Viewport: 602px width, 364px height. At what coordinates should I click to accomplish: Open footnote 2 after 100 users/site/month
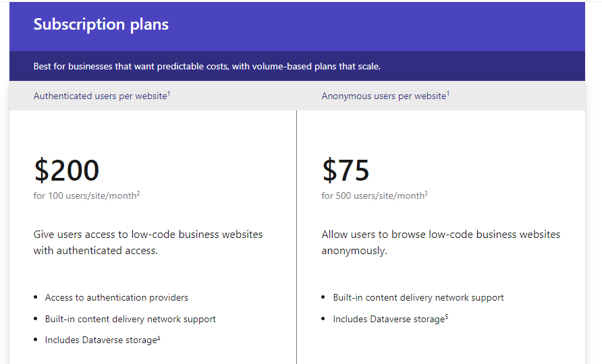[138, 193]
